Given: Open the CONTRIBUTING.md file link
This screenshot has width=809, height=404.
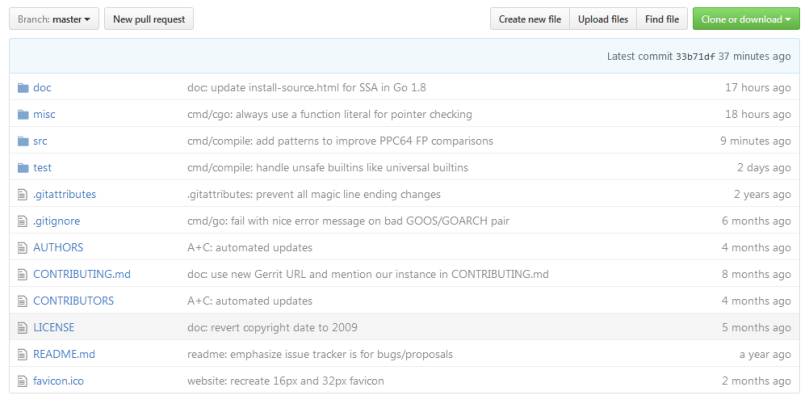Looking at the screenshot, I should pyautogui.click(x=82, y=274).
